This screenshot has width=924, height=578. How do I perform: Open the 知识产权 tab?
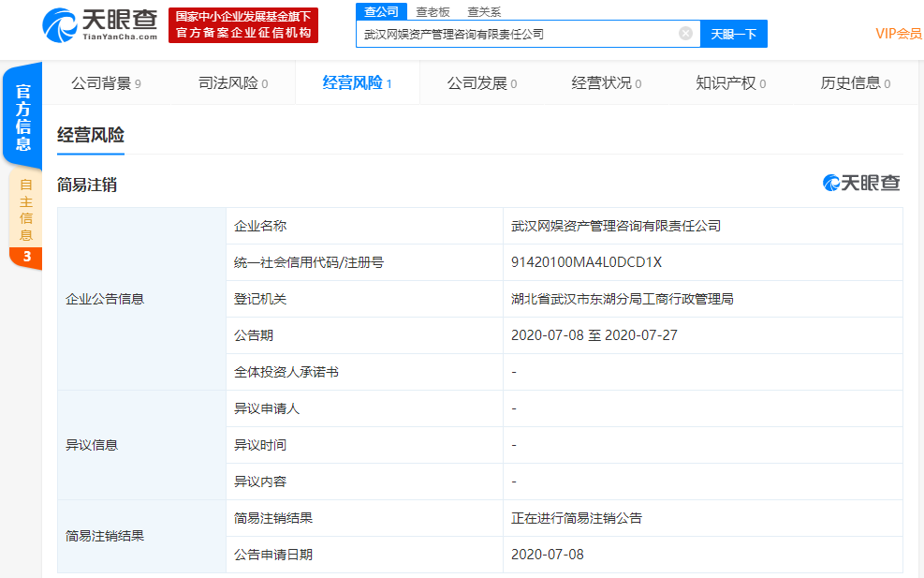(731, 83)
